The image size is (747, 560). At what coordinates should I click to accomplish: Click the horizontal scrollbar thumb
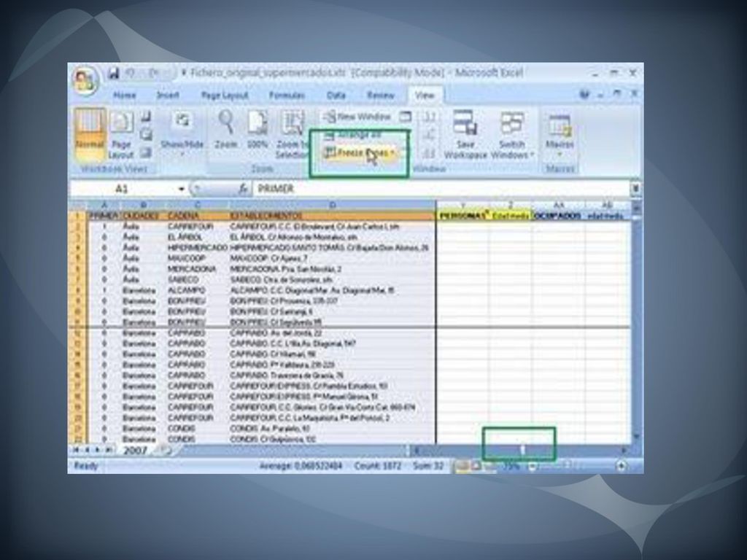[x=522, y=450]
